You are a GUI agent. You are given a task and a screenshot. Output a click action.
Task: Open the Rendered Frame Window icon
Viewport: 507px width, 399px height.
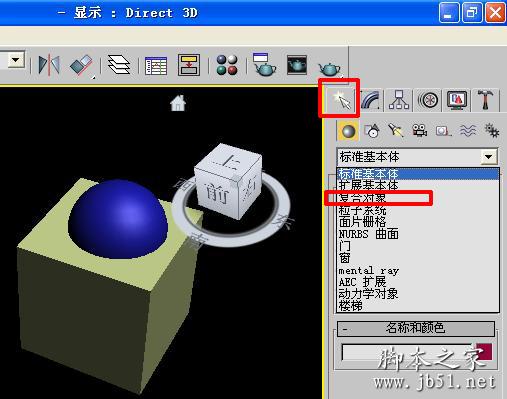click(x=297, y=65)
